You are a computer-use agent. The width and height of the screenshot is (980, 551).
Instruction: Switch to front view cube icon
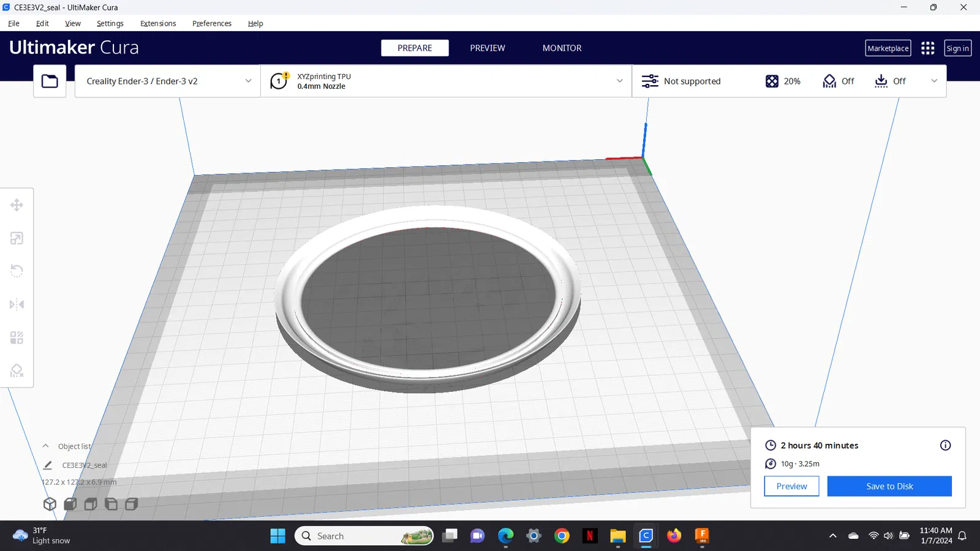tap(70, 504)
